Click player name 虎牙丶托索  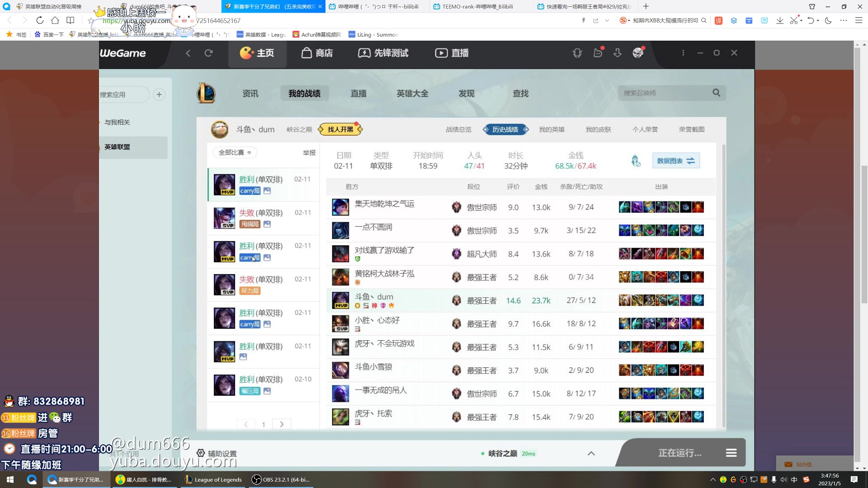click(373, 413)
